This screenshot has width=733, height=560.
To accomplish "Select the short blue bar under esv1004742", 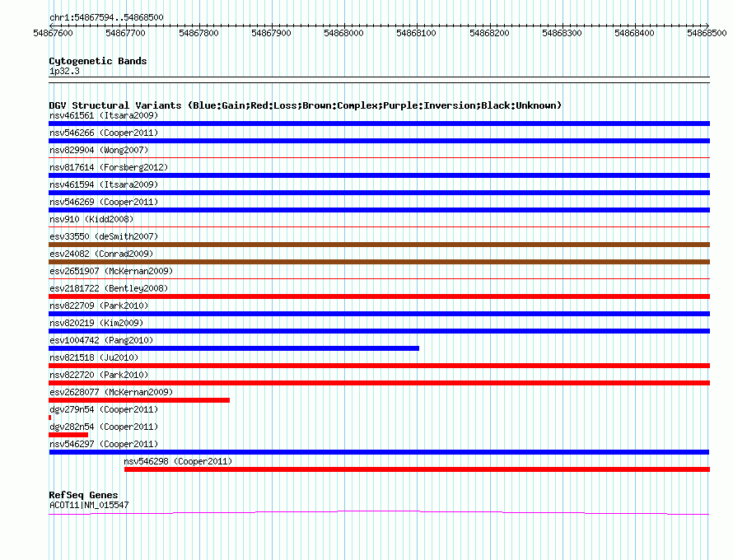I will [x=234, y=348].
